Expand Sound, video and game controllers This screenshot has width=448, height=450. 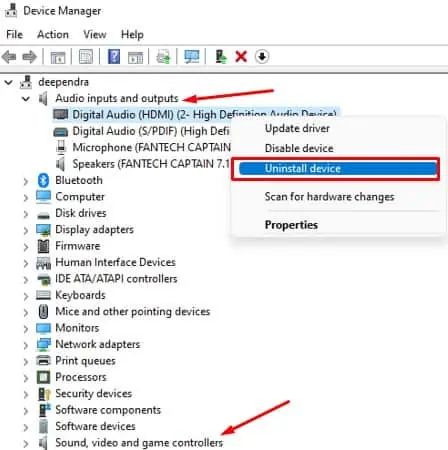click(x=26, y=443)
